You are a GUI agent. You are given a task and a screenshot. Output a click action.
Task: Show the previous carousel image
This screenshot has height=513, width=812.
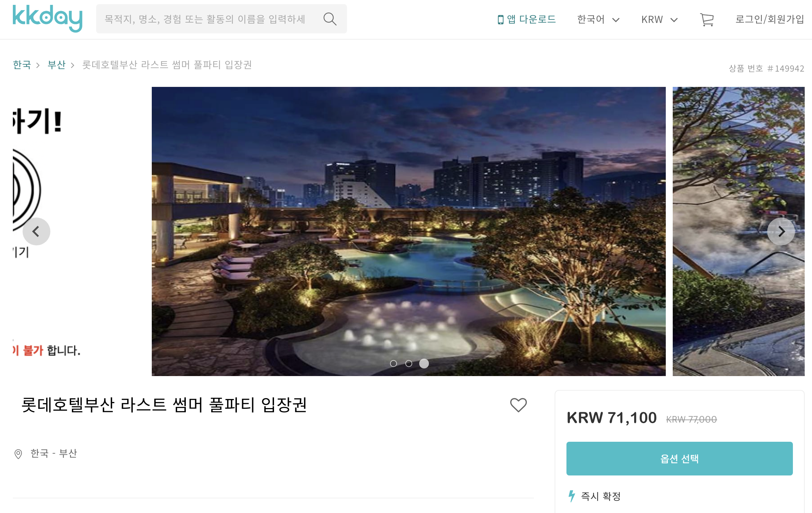tap(36, 231)
